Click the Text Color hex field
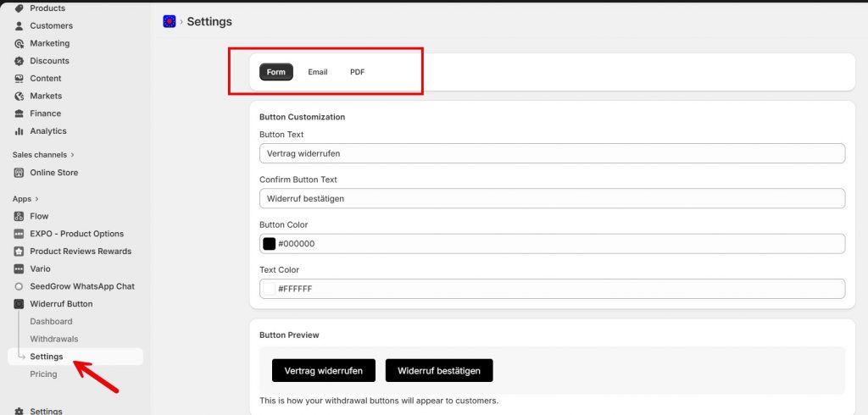This screenshot has height=415, width=868. click(552, 289)
